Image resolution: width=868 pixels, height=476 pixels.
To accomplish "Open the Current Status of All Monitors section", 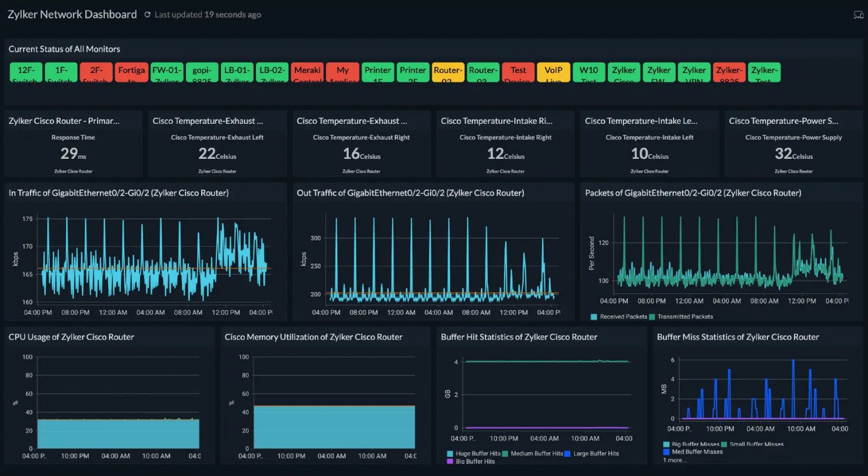I will tap(64, 49).
